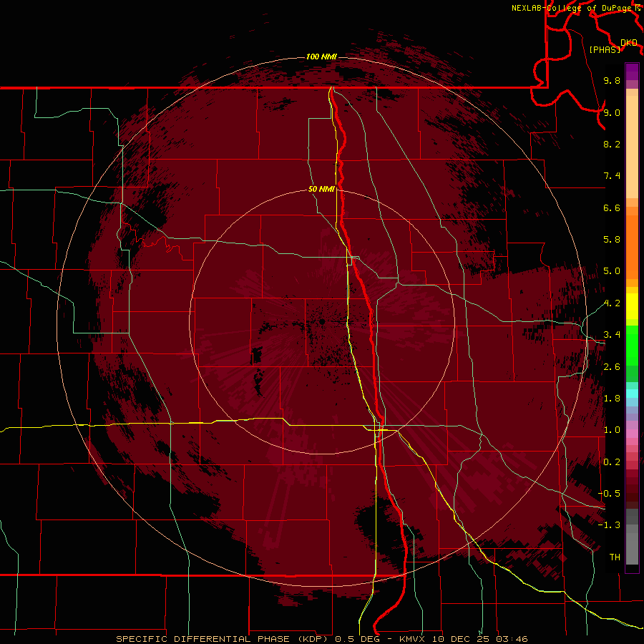644x644 pixels.
Task: Click the cyan segment of the color bar
Action: pyautogui.click(x=632, y=394)
